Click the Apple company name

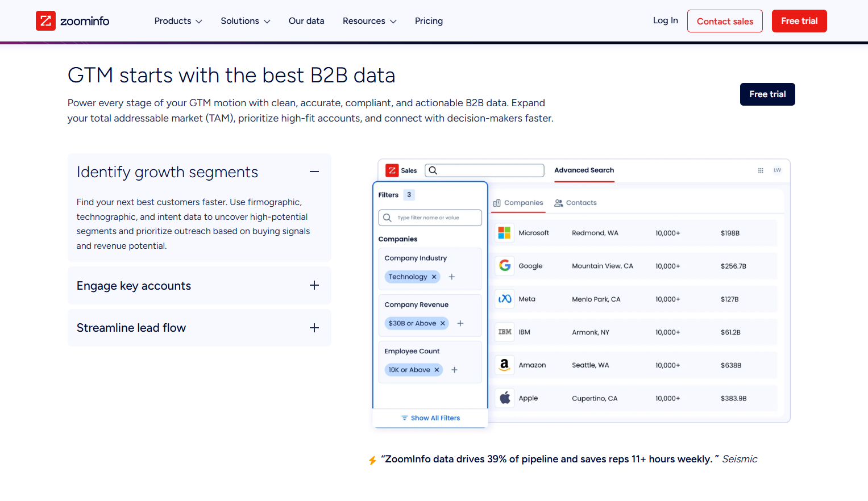point(528,398)
